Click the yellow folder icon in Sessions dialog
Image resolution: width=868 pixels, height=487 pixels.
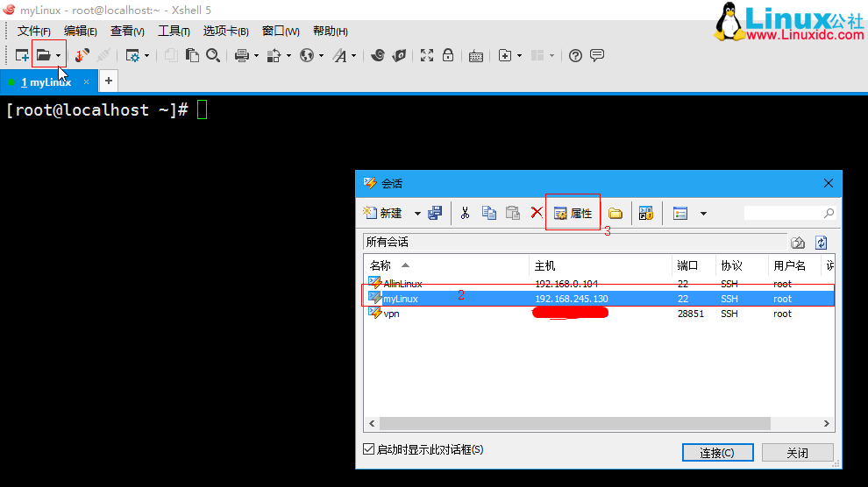[615, 214]
